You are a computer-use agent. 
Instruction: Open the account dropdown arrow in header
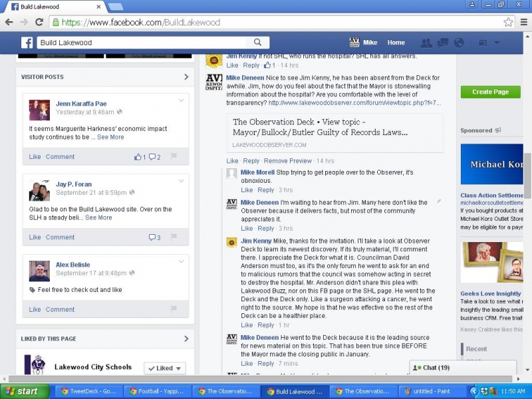(497, 43)
